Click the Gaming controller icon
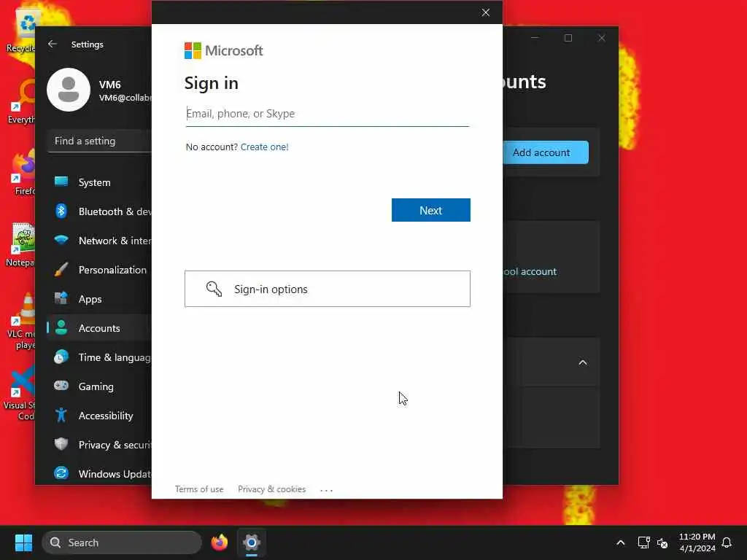The height and width of the screenshot is (560, 747). click(x=61, y=385)
